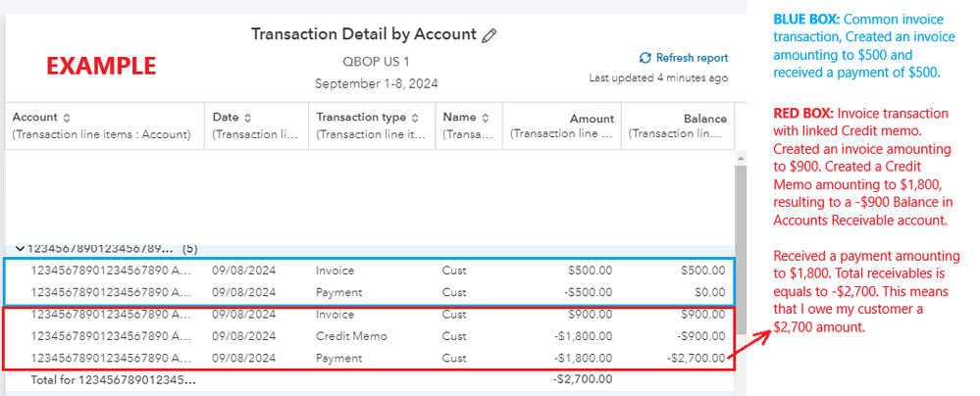The height and width of the screenshot is (396, 980).
Task: Click the Balance column header
Action: pyautogui.click(x=705, y=119)
